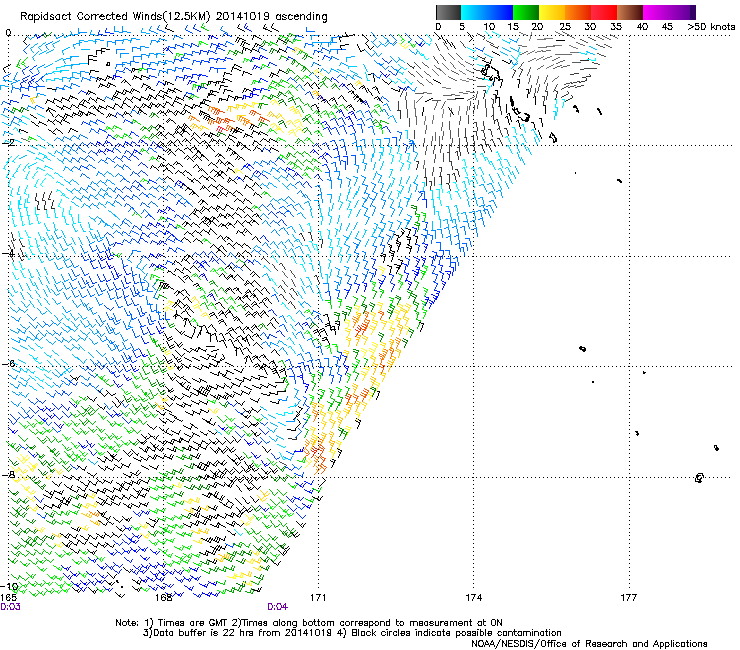The height and width of the screenshot is (650, 740).
Task: Click the orange 25-30 knots legend segment
Action: pyautogui.click(x=577, y=12)
